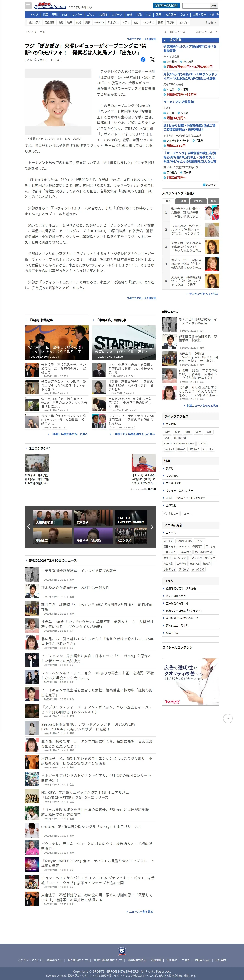The image size is (244, 980).
Task: Open ラーメン店の店長候補 job listing
Action: coord(179,102)
